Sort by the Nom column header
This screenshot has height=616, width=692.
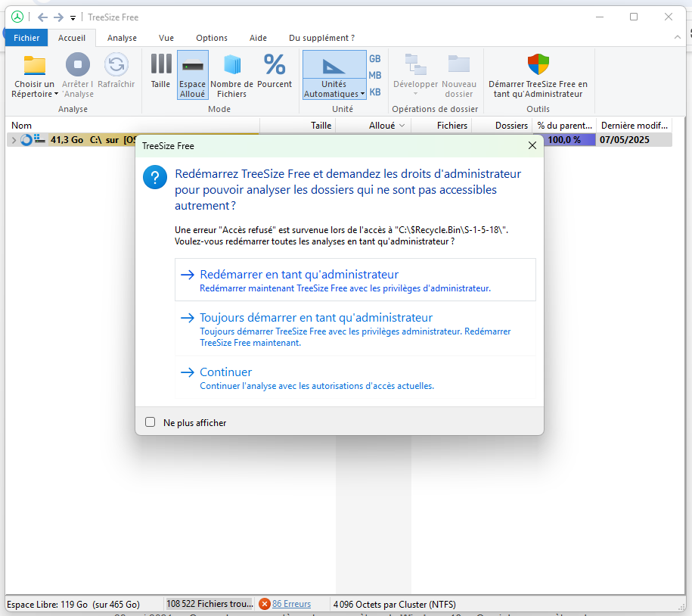click(132, 126)
